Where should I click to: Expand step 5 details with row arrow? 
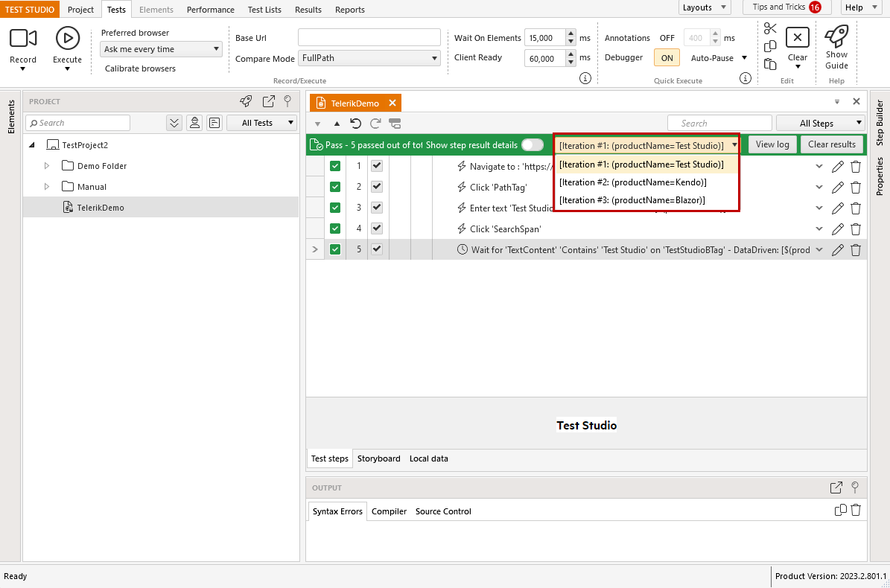(x=315, y=249)
